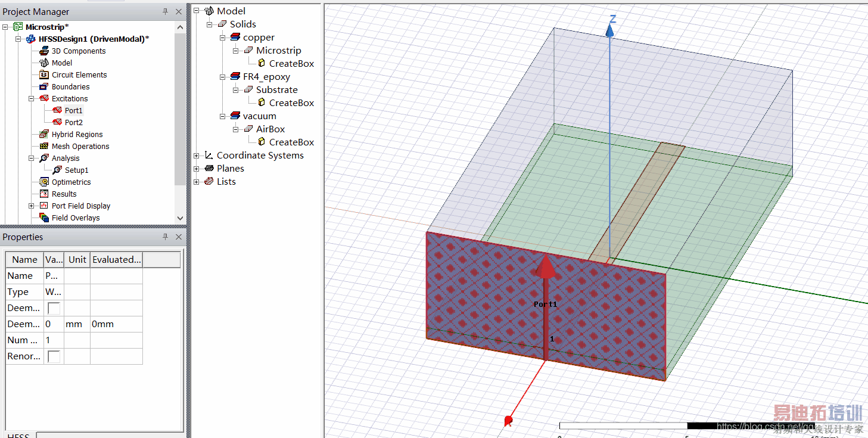The image size is (868, 438).
Task: Expand the Port Field Display node
Action: pyautogui.click(x=32, y=206)
